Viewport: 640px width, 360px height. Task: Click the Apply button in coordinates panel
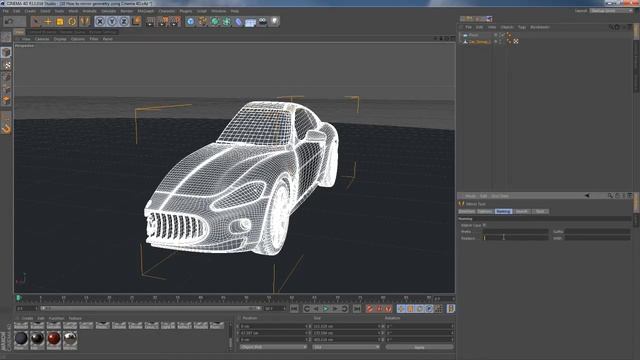(420, 347)
